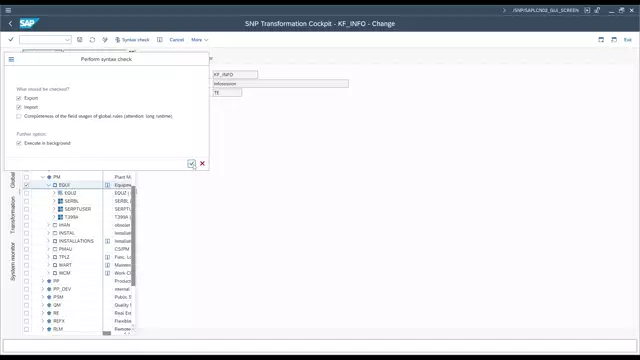Click the KF_INFO input field
Viewport: 640px width, 360px height.
tap(235, 75)
